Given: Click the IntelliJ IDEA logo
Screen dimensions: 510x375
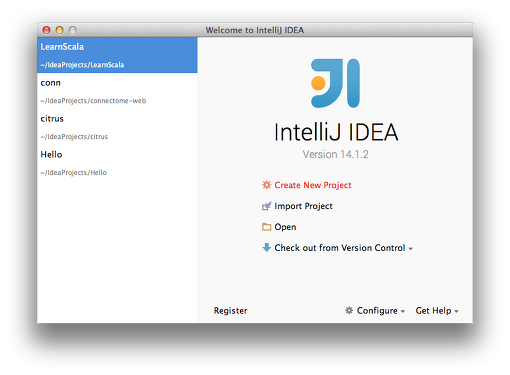Looking at the screenshot, I should 335,83.
